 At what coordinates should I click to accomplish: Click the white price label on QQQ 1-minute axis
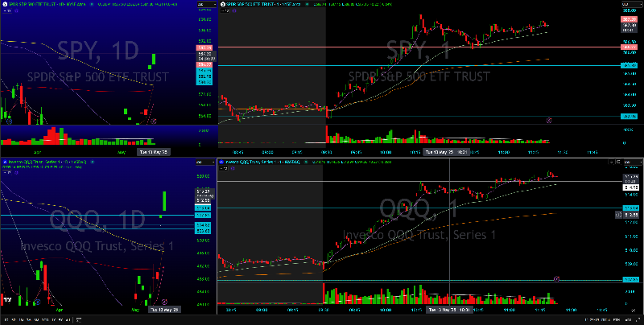tap(630, 187)
